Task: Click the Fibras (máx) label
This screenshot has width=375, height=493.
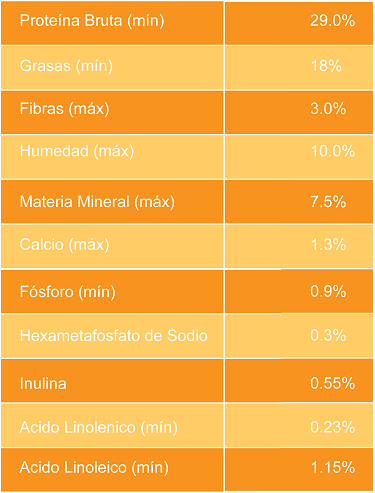Action: (64, 109)
